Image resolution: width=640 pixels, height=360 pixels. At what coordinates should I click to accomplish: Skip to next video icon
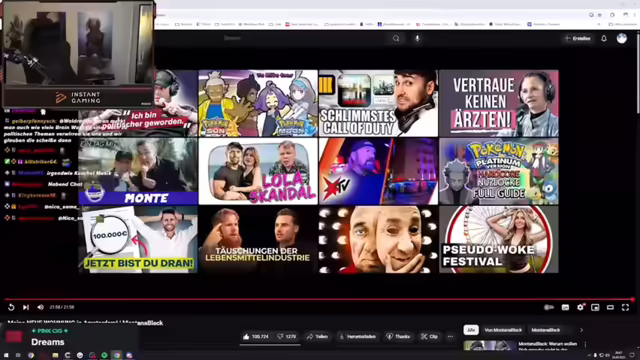26,307
